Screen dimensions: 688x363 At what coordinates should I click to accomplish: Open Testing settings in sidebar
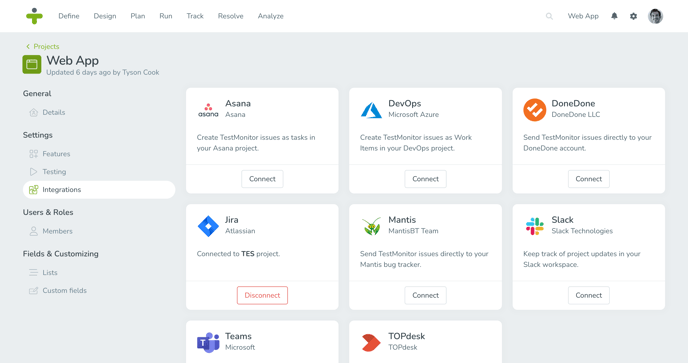click(x=54, y=172)
